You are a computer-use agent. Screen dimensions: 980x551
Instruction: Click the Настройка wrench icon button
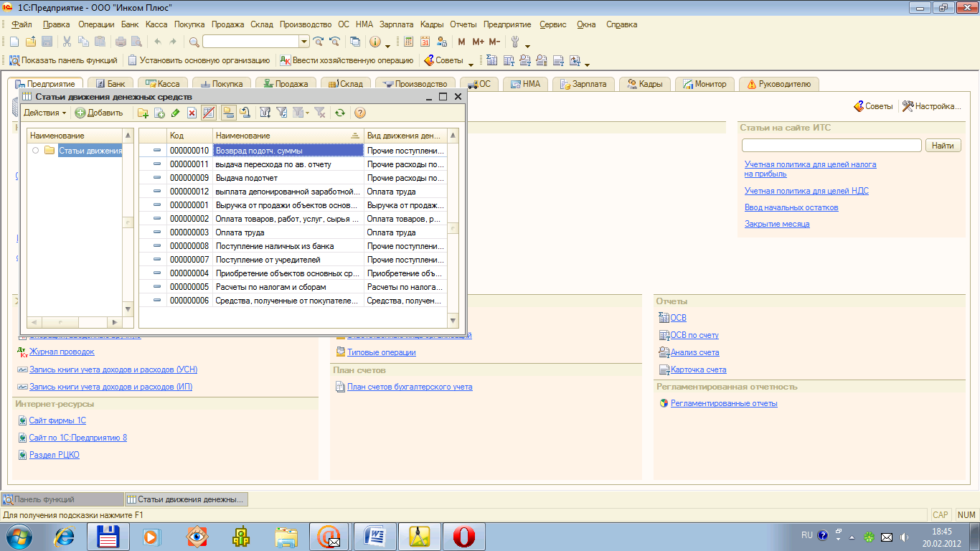pos(931,106)
